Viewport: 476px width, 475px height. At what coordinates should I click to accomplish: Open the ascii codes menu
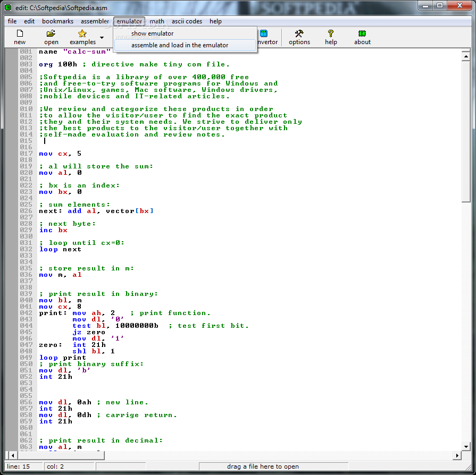[x=187, y=21]
